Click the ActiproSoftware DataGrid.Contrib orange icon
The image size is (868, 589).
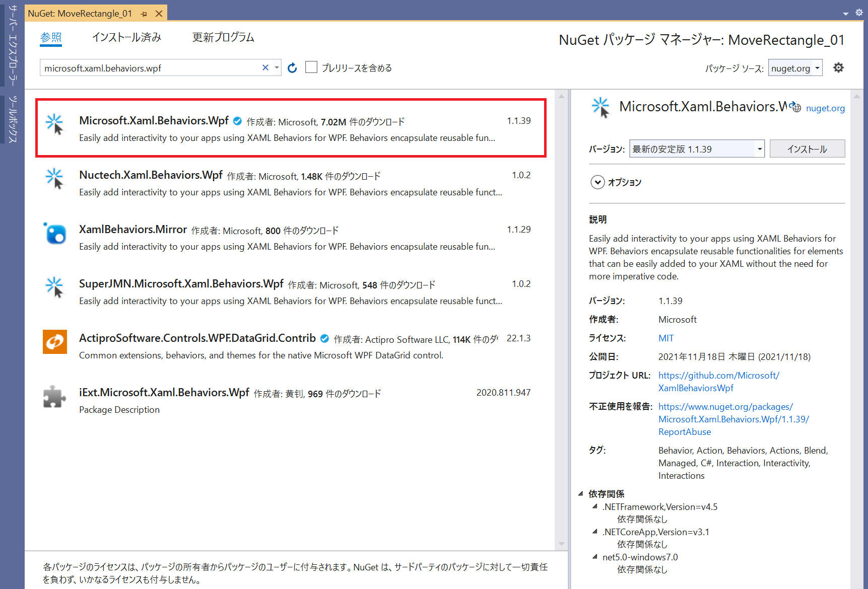tap(55, 342)
